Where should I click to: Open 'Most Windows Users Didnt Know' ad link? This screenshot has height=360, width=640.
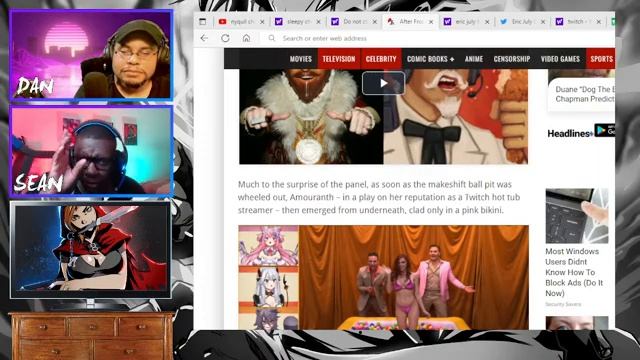(574, 272)
